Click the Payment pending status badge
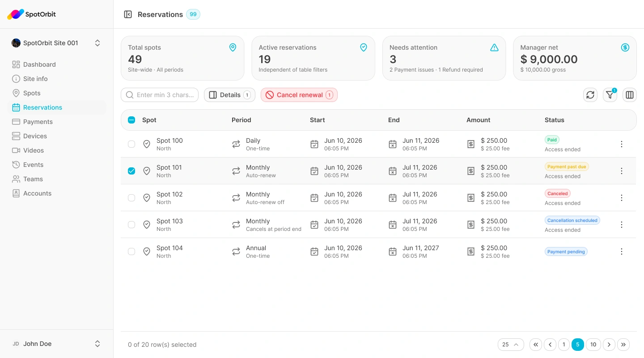This screenshot has width=644, height=358. pos(566,251)
